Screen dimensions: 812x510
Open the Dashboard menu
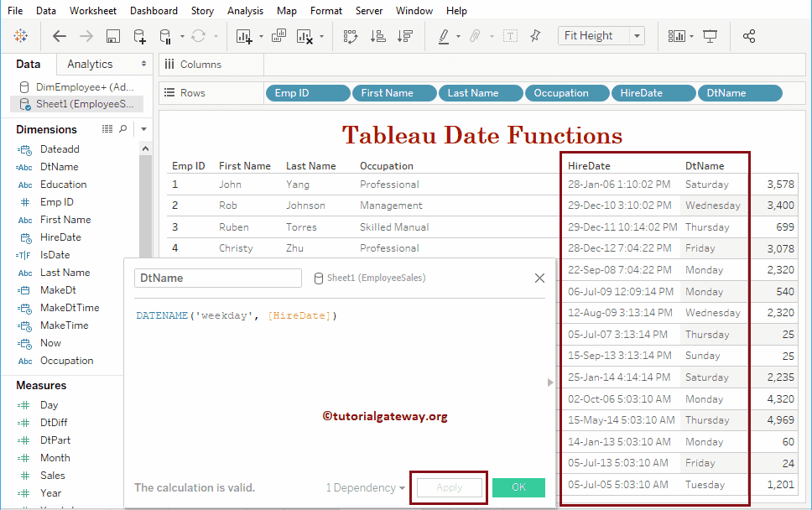coord(154,10)
